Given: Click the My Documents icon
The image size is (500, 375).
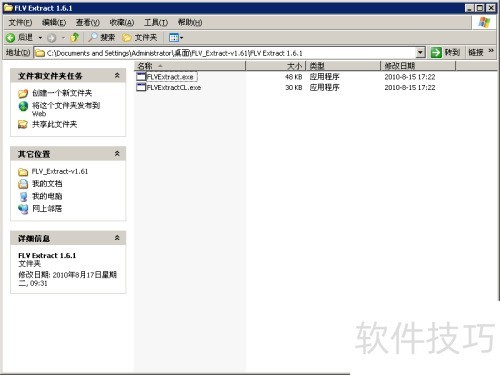Looking at the screenshot, I should pos(23,184).
